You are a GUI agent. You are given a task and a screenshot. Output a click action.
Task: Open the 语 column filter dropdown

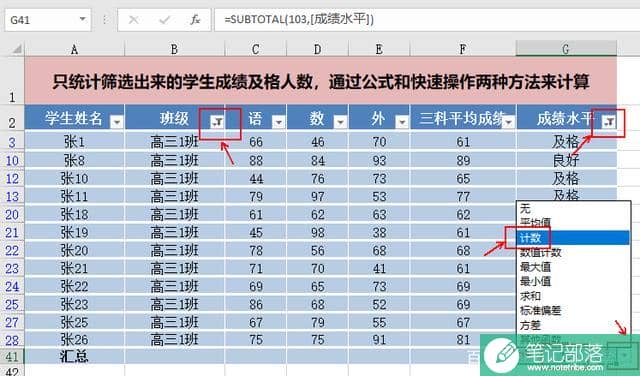pos(278,122)
